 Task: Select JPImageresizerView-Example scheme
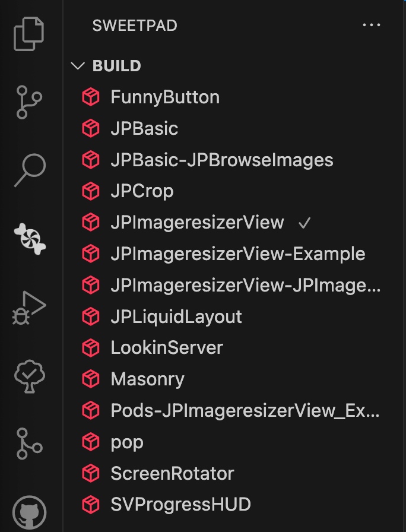pos(237,254)
